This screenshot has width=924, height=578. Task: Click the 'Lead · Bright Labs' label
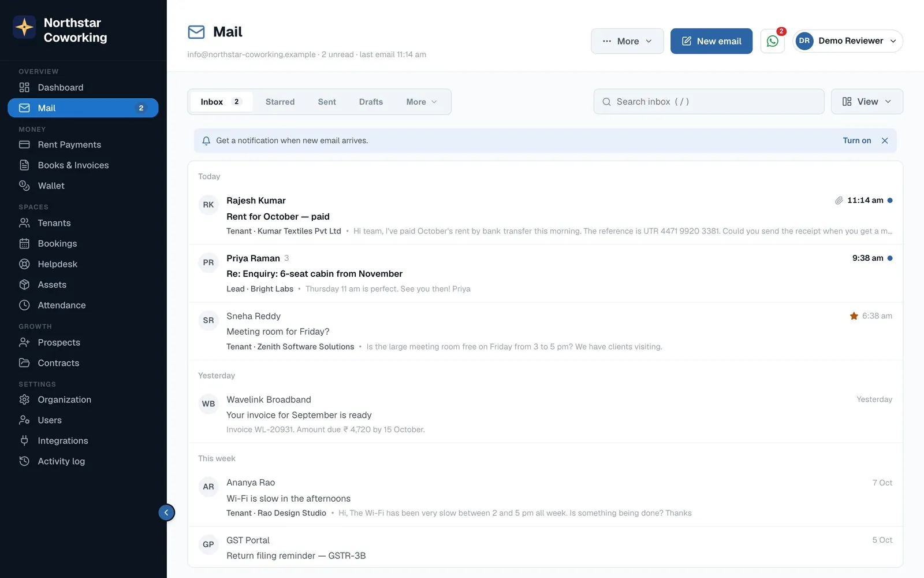260,289
